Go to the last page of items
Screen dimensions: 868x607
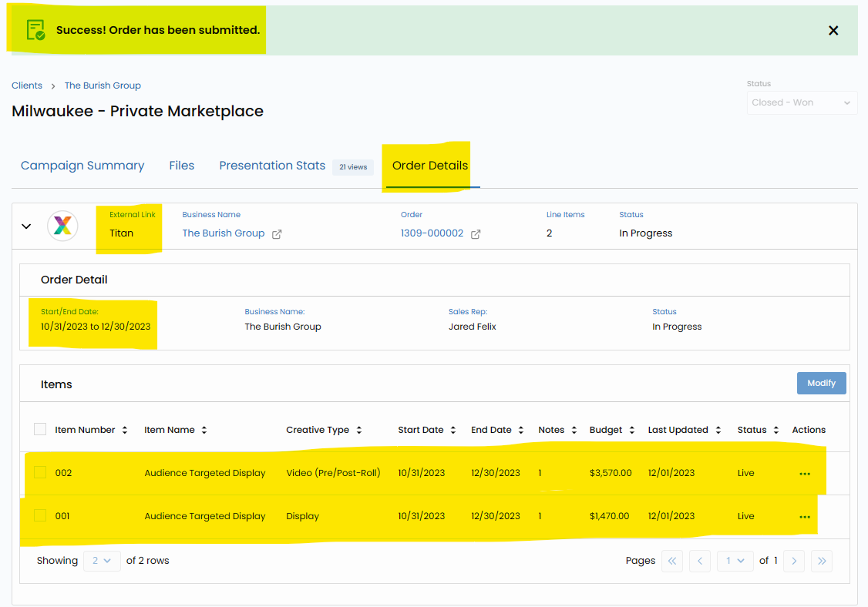click(x=822, y=561)
